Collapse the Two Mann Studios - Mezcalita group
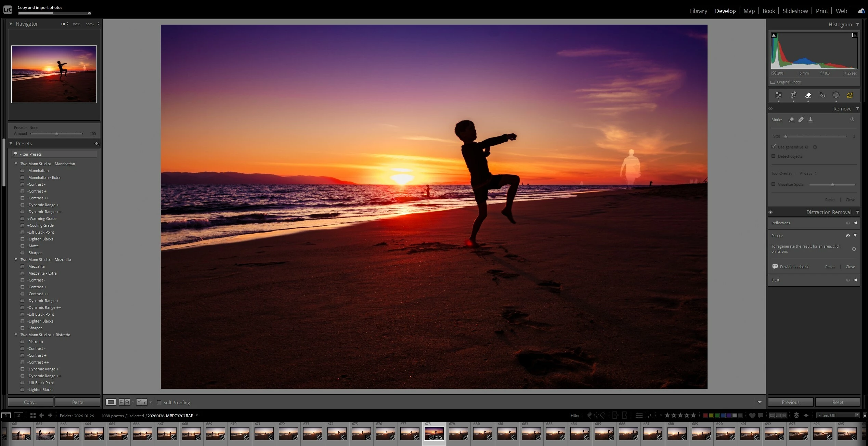The width and height of the screenshot is (868, 446). [x=16, y=260]
